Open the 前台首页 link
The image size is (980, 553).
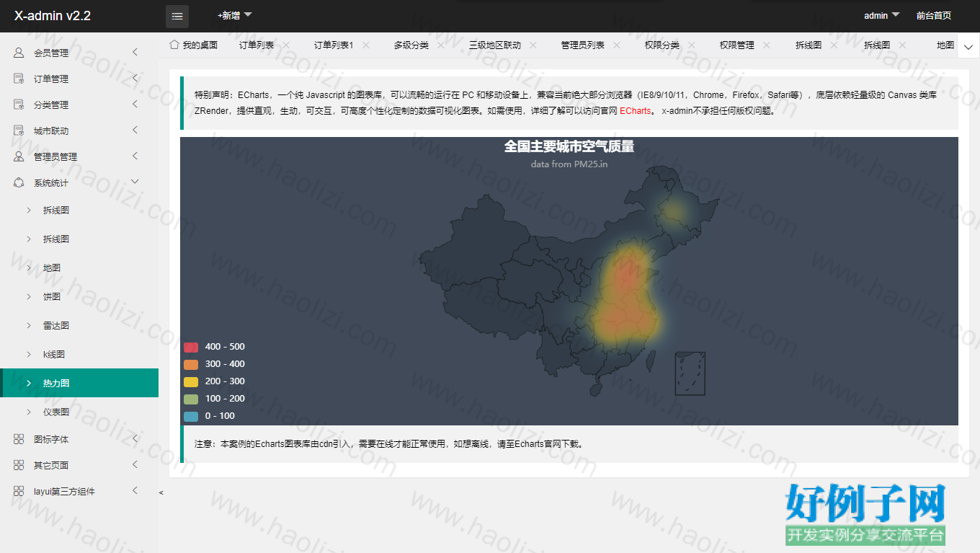pyautogui.click(x=934, y=15)
